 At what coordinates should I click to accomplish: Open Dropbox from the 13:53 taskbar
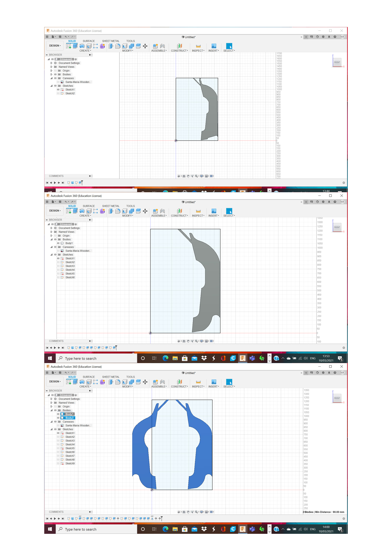(204, 358)
